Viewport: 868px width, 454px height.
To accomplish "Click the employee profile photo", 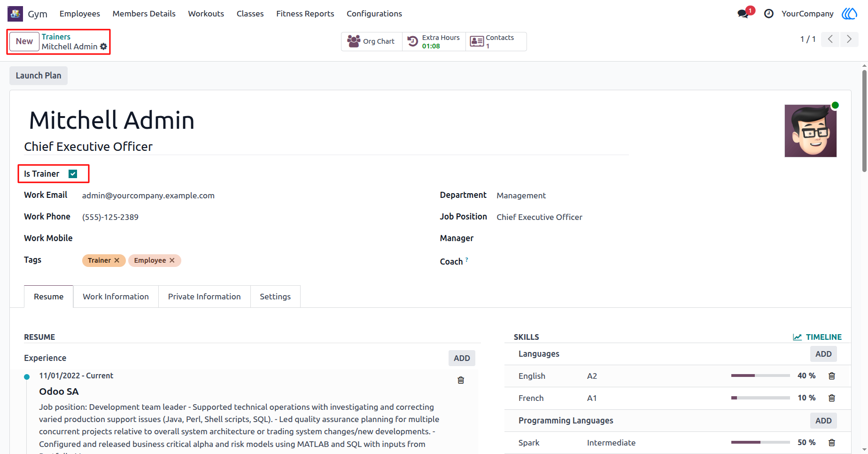I will [x=811, y=131].
